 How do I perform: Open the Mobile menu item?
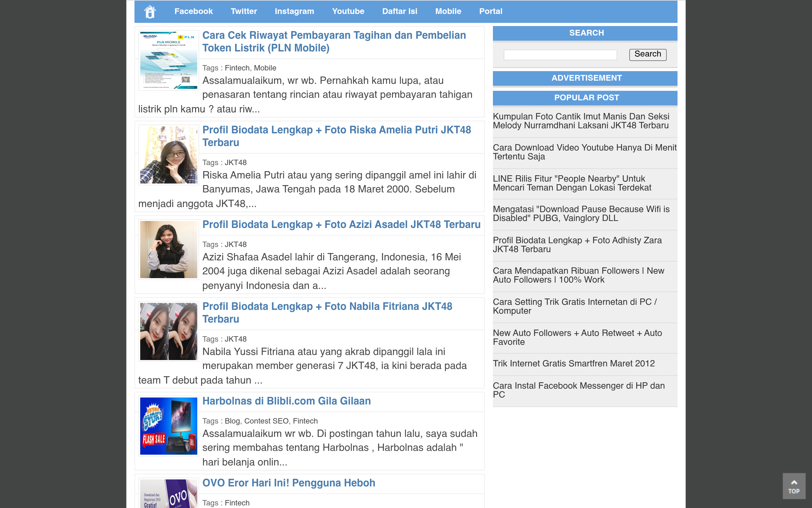point(448,11)
